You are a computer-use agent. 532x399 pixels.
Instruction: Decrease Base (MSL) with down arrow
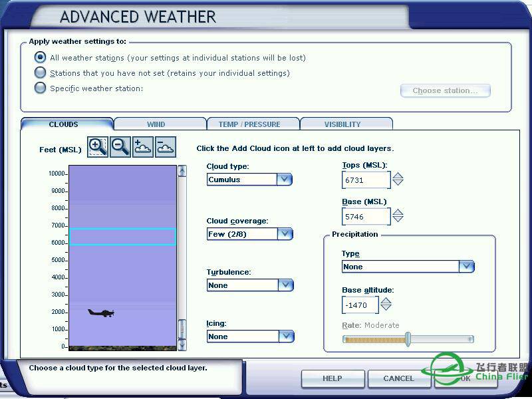(398, 219)
